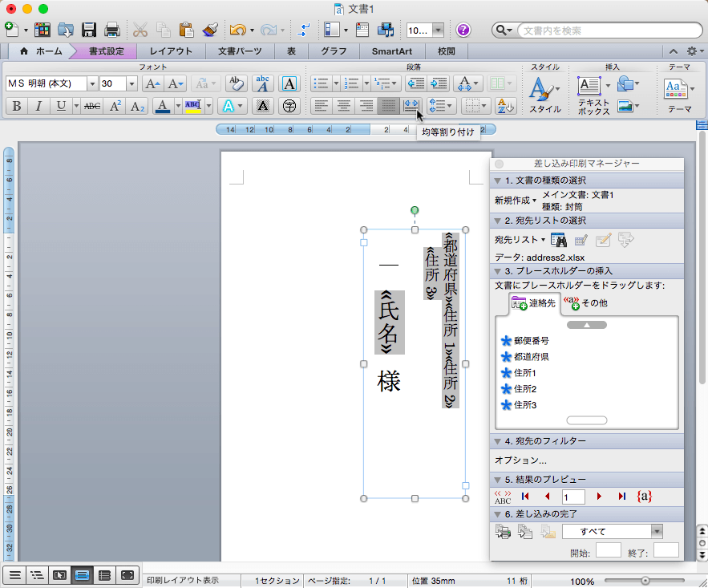Open the font size dropdown
The width and height of the screenshot is (708, 588).
(131, 83)
